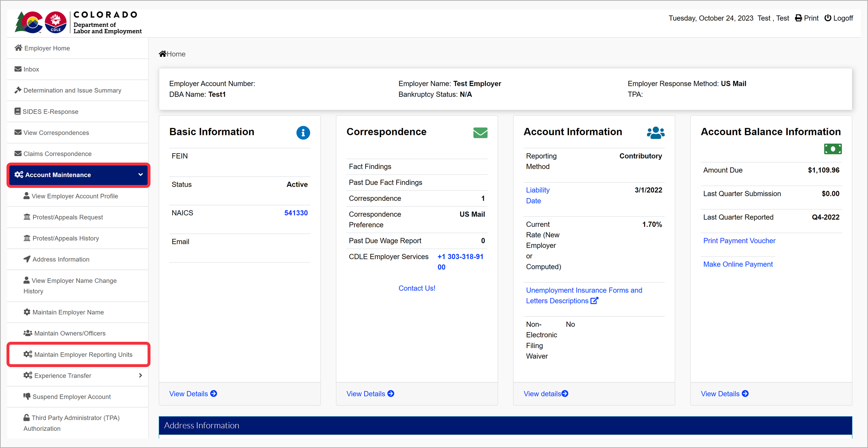Click the Address Information arrow icon in sidebar

click(27, 259)
